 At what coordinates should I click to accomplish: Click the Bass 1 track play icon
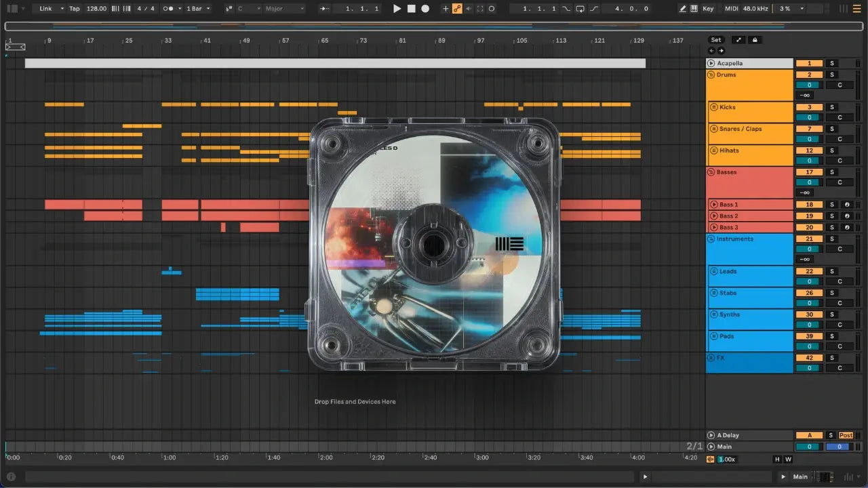tap(713, 205)
